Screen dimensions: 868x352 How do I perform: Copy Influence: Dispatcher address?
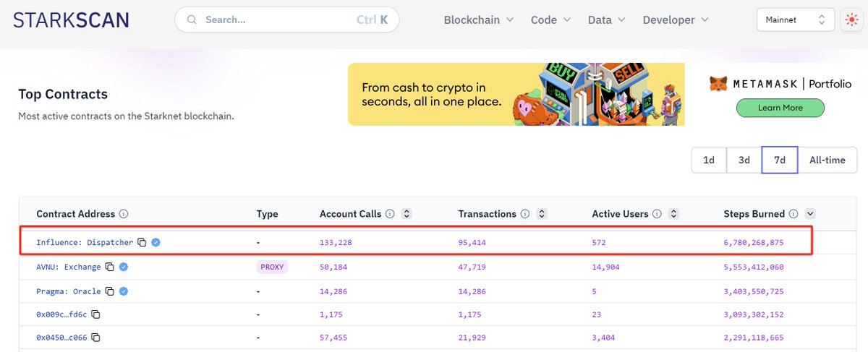click(142, 242)
